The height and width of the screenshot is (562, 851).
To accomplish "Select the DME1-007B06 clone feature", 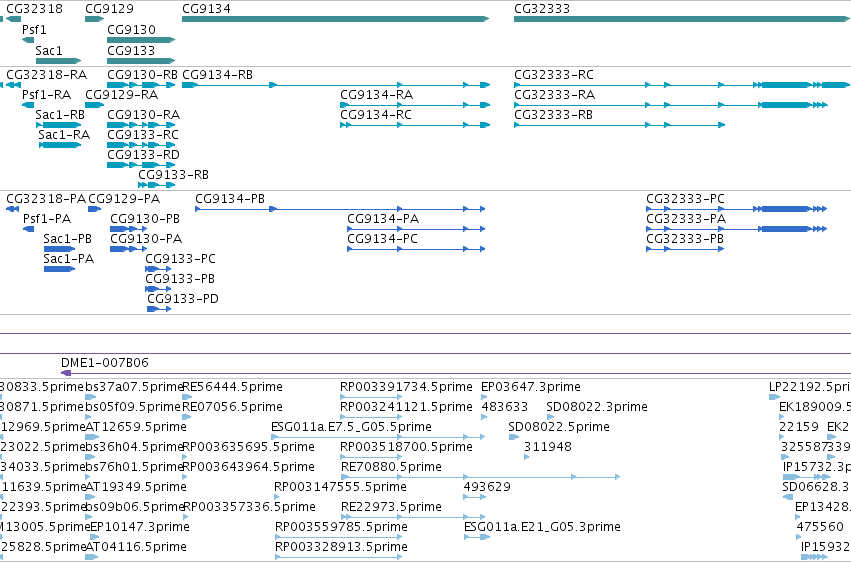I will (456, 373).
